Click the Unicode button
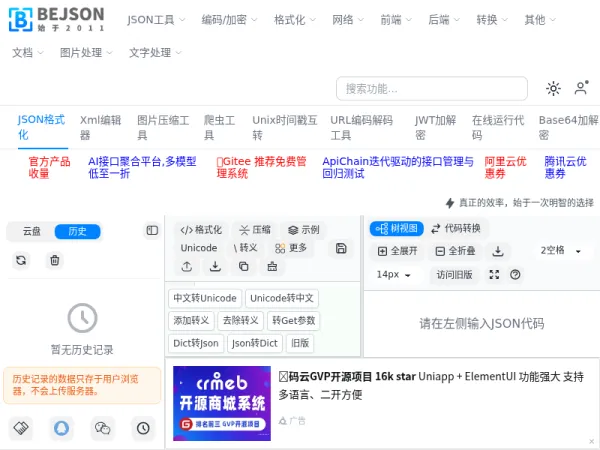Image resolution: width=600 pixels, height=450 pixels. click(x=199, y=248)
